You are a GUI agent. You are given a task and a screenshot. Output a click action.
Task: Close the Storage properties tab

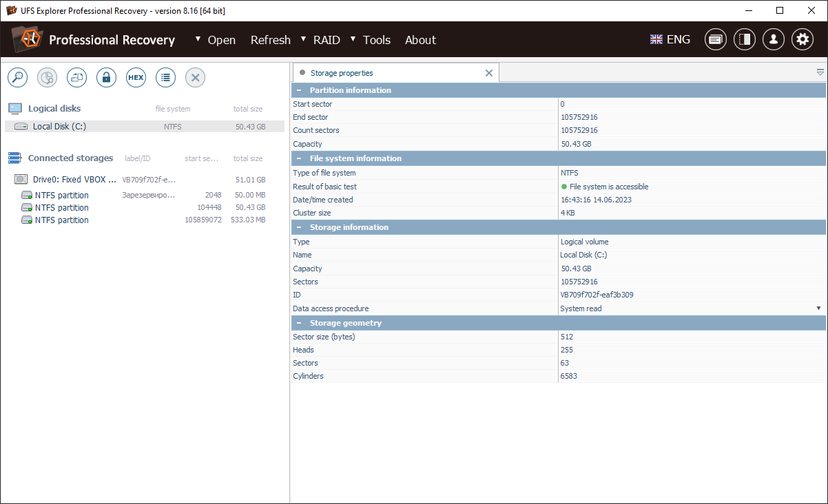pyautogui.click(x=489, y=73)
